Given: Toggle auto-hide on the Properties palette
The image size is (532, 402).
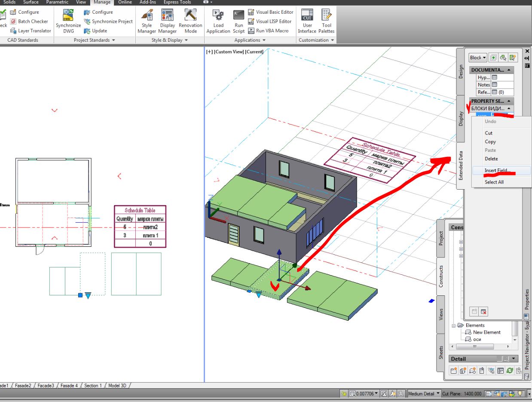Looking at the screenshot, I should click(527, 57).
